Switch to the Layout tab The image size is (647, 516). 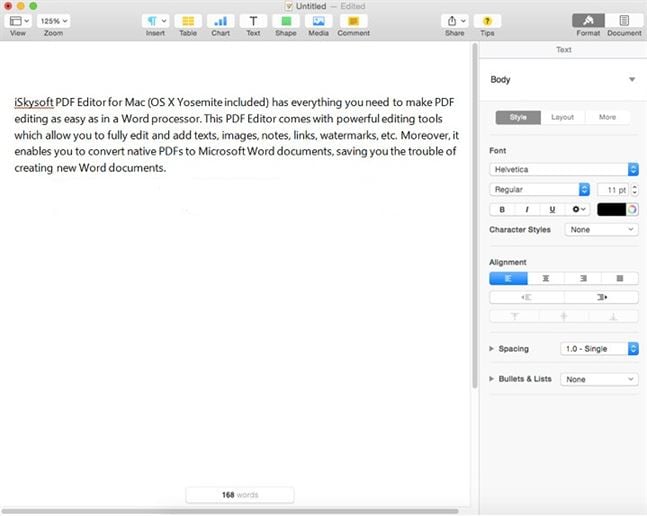[562, 117]
